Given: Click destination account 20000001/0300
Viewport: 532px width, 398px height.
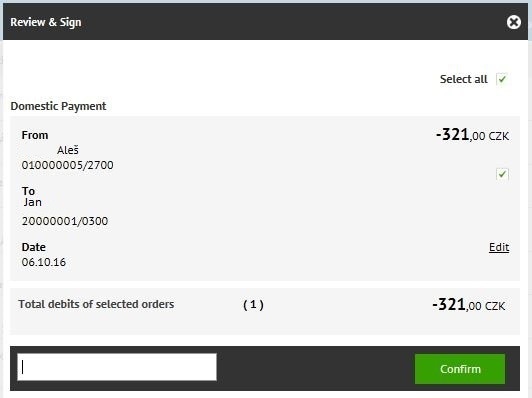Looking at the screenshot, I should point(65,221).
